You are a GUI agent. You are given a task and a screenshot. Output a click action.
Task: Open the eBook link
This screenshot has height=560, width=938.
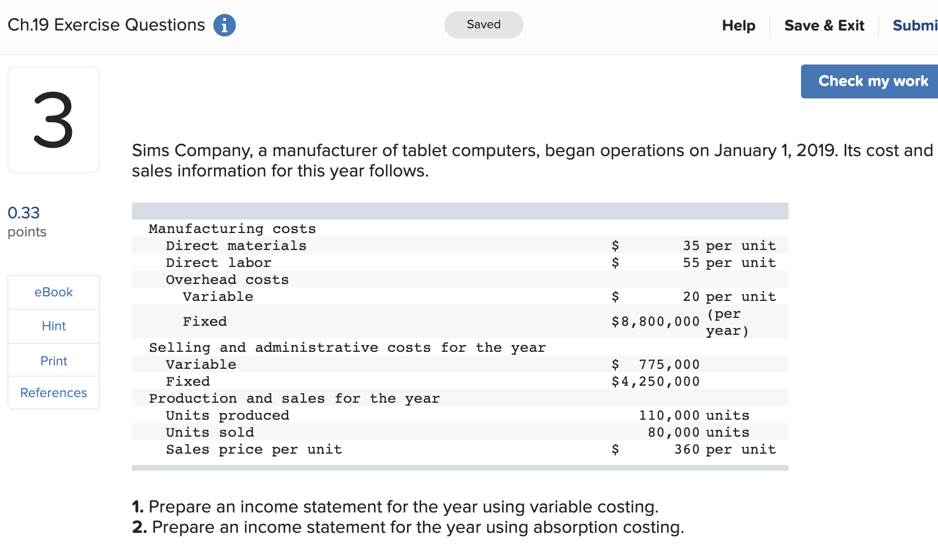coord(54,292)
